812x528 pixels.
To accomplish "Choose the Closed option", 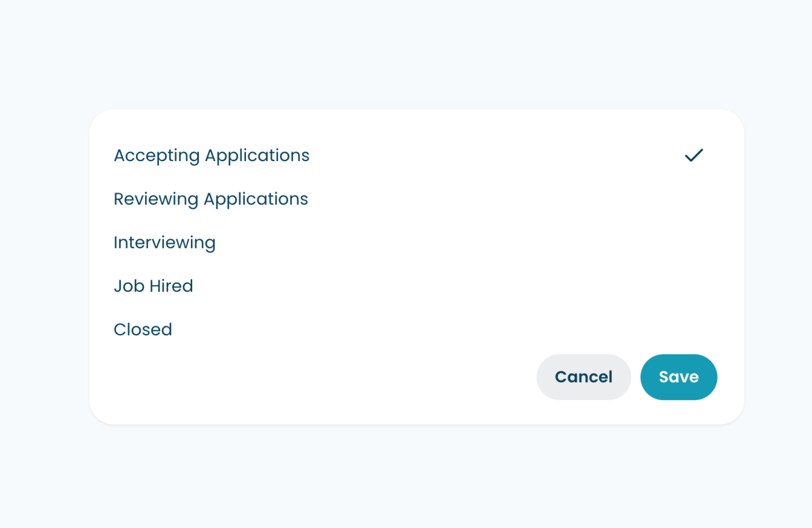I will click(416, 330).
